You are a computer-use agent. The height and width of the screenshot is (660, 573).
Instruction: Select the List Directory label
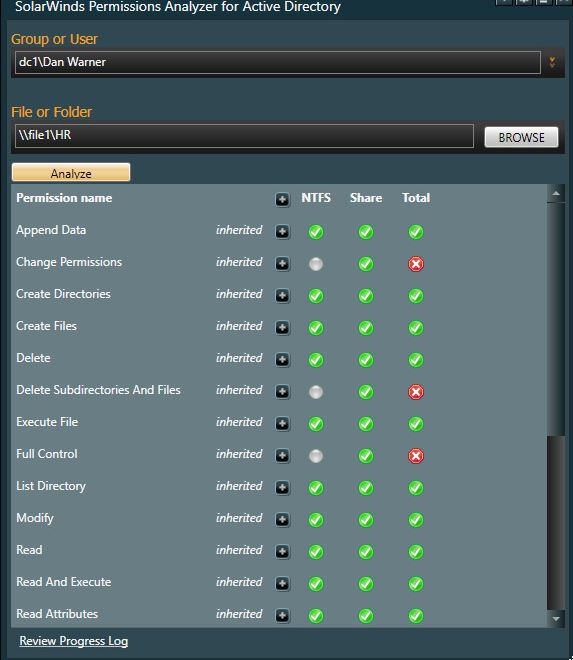click(51, 486)
